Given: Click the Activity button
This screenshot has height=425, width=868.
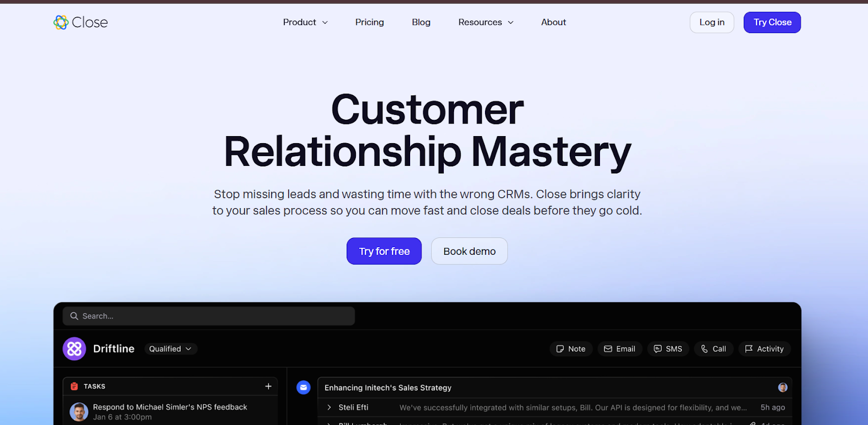Looking at the screenshot, I should (764, 349).
